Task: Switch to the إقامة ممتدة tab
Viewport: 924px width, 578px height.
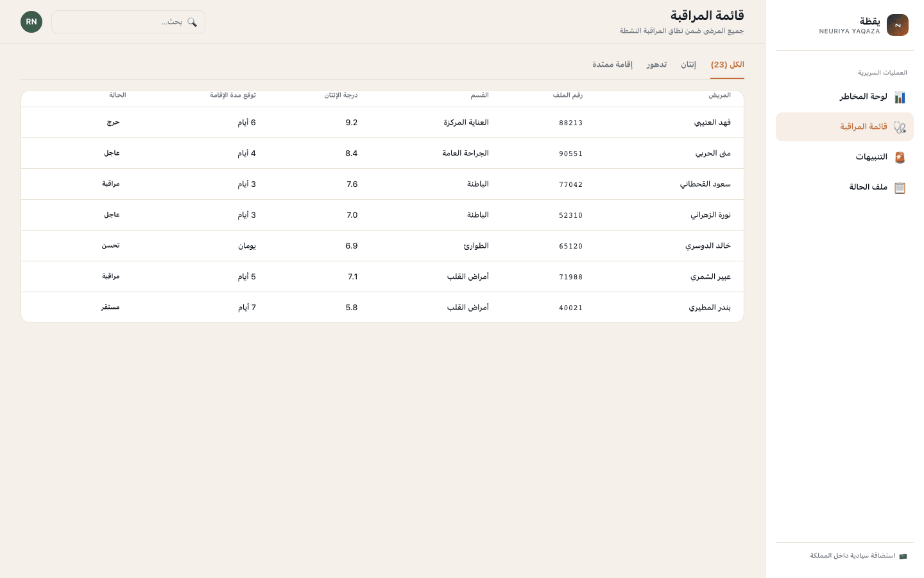Action: [x=612, y=65]
